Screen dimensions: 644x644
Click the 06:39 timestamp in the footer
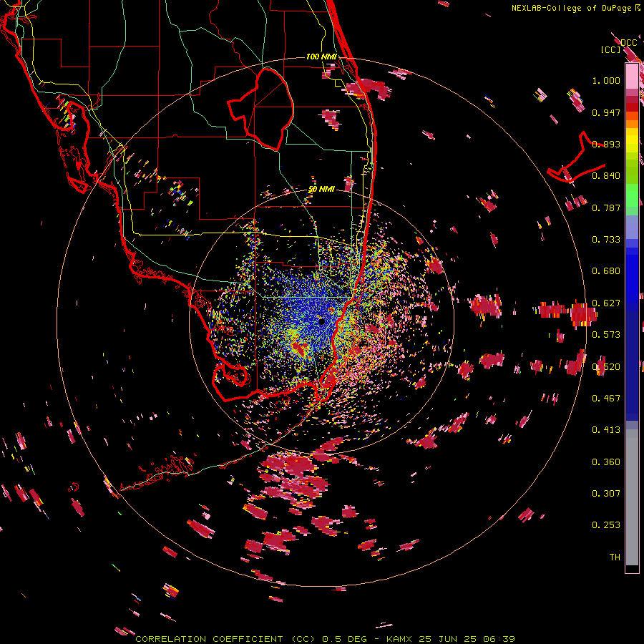[x=499, y=639]
